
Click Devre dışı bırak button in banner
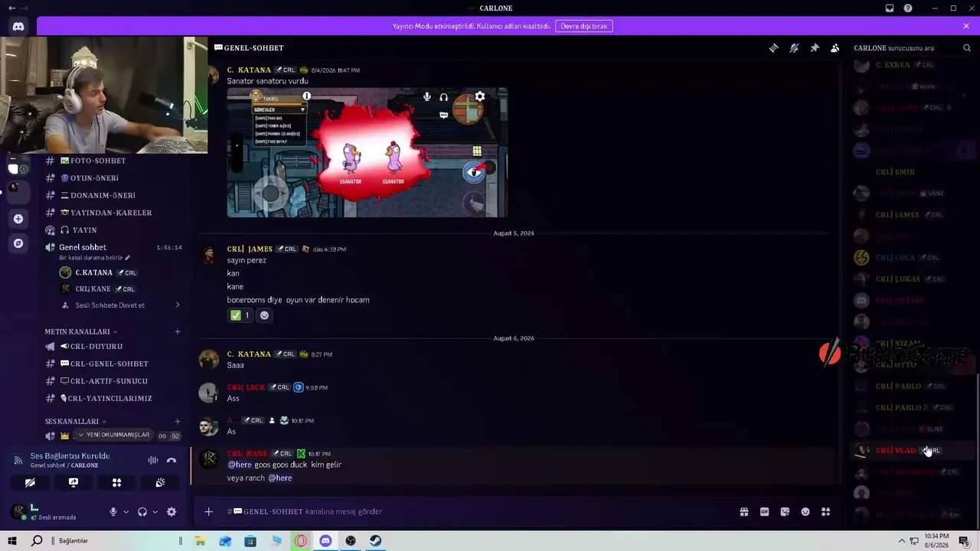tap(584, 26)
